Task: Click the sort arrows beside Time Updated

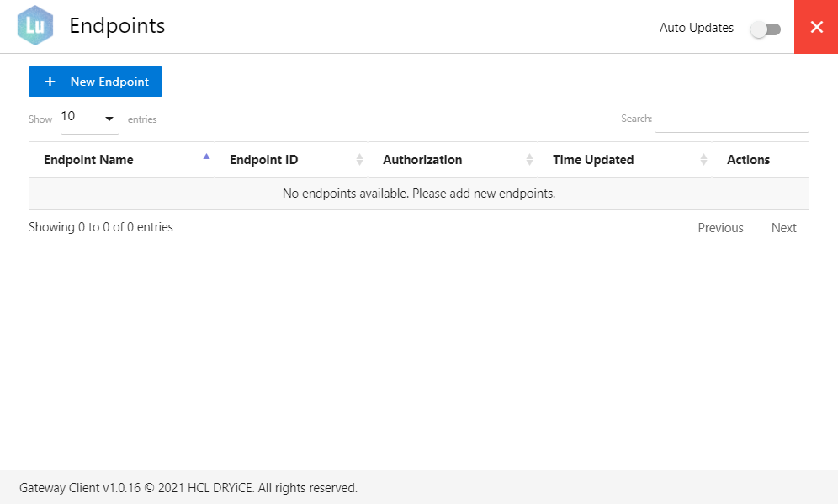Action: click(704, 159)
